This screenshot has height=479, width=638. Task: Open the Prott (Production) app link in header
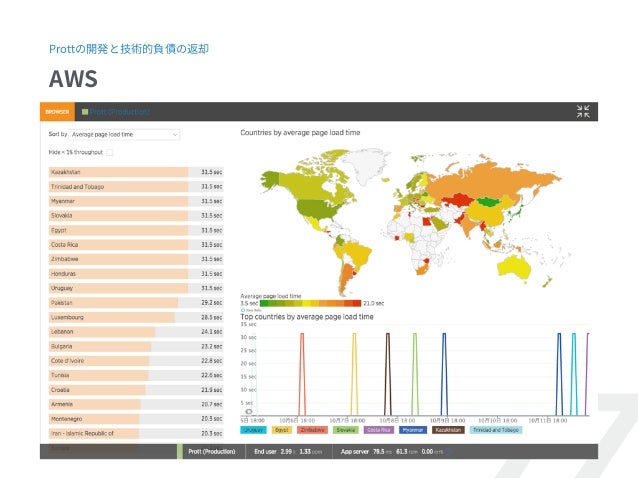[x=120, y=112]
